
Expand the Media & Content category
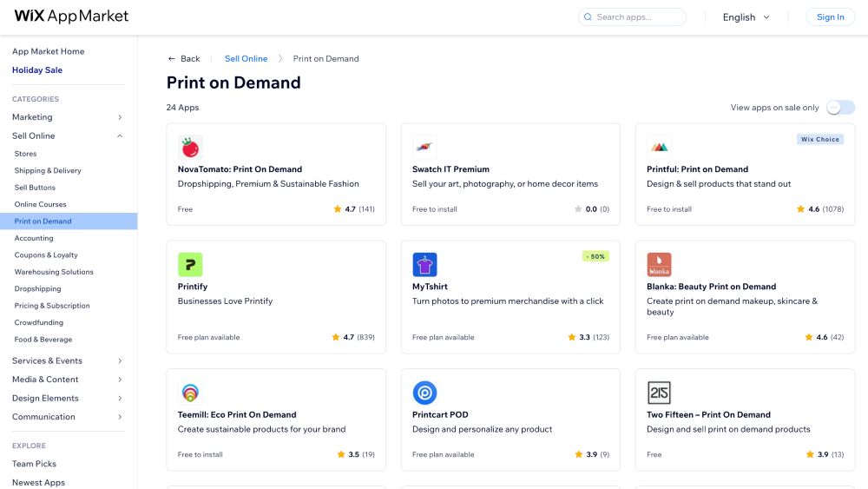point(120,380)
